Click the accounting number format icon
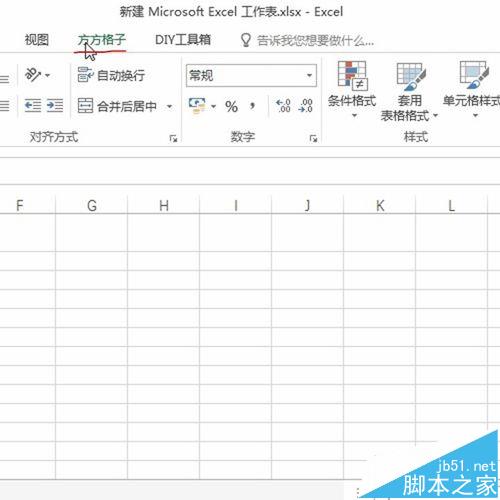This screenshot has height=500, width=500. click(197, 106)
